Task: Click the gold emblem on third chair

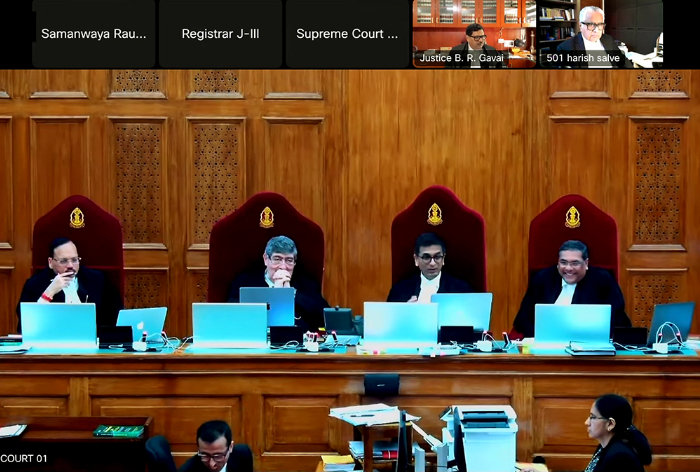Action: click(434, 214)
